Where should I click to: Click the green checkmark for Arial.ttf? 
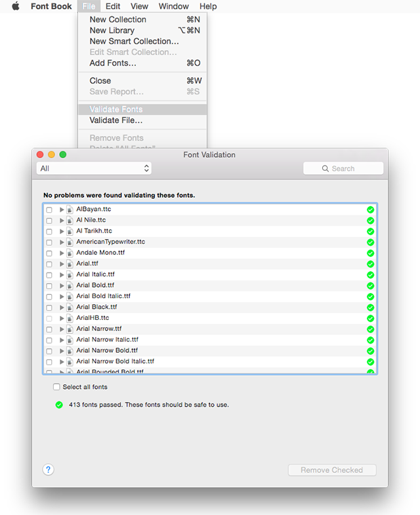370,264
